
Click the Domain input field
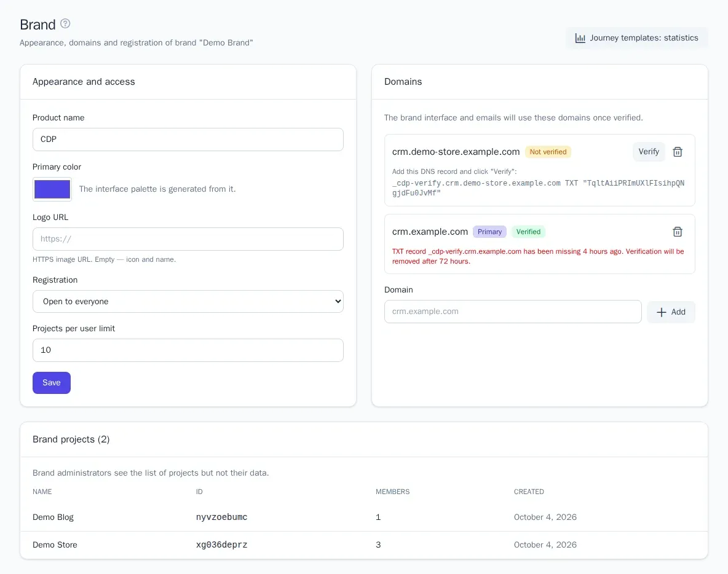pyautogui.click(x=513, y=312)
